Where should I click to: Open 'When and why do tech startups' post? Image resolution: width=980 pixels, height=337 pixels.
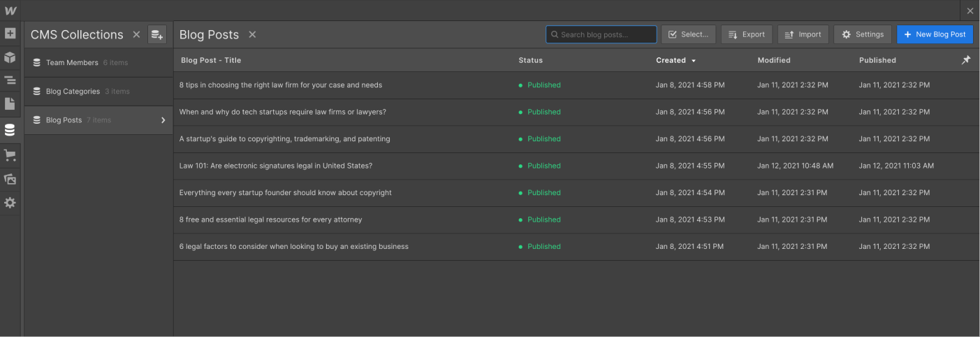pos(283,112)
